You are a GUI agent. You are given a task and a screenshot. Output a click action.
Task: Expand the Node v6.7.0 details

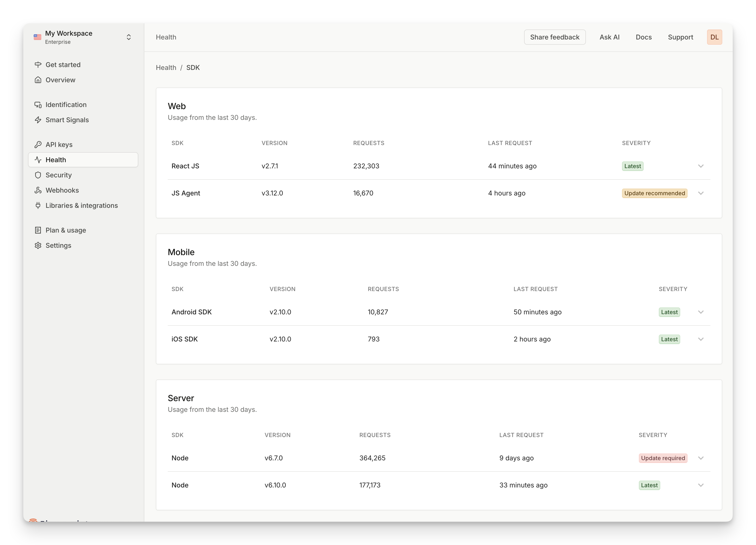701,458
